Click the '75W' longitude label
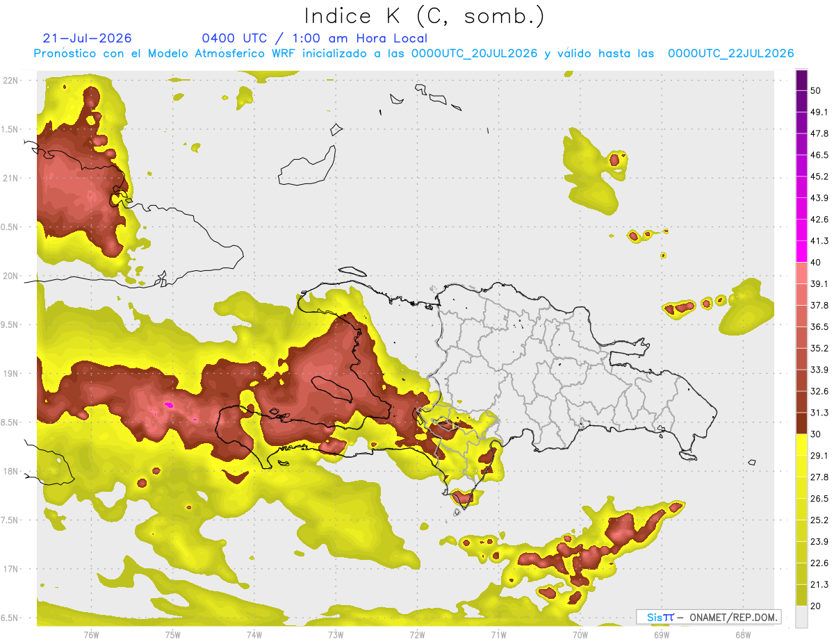The height and width of the screenshot is (644, 834). point(172,634)
